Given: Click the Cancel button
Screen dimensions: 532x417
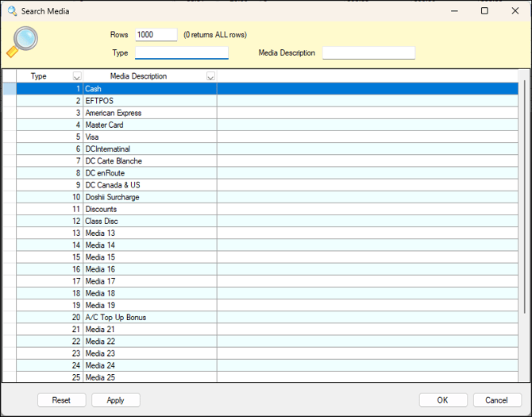Looking at the screenshot, I should coord(497,400).
